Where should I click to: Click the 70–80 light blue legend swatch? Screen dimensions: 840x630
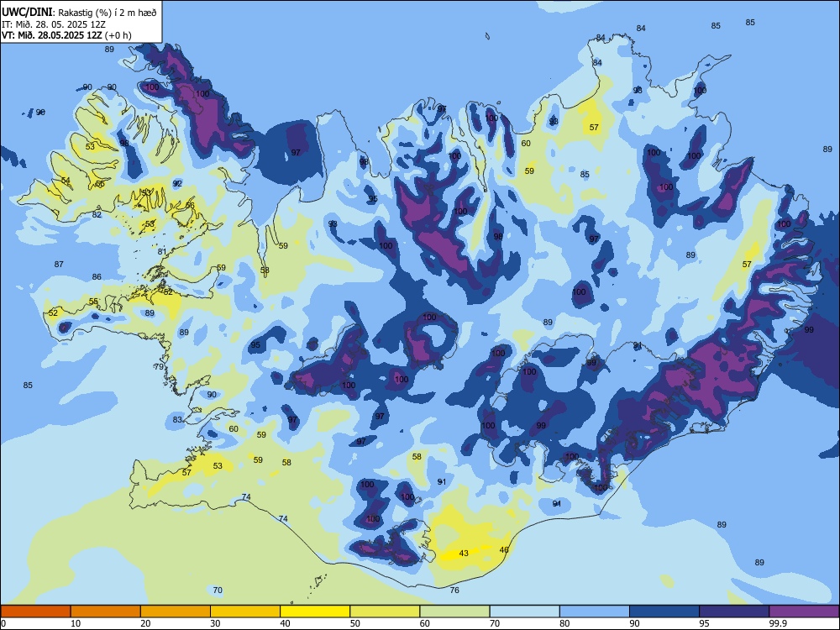[x=524, y=612]
